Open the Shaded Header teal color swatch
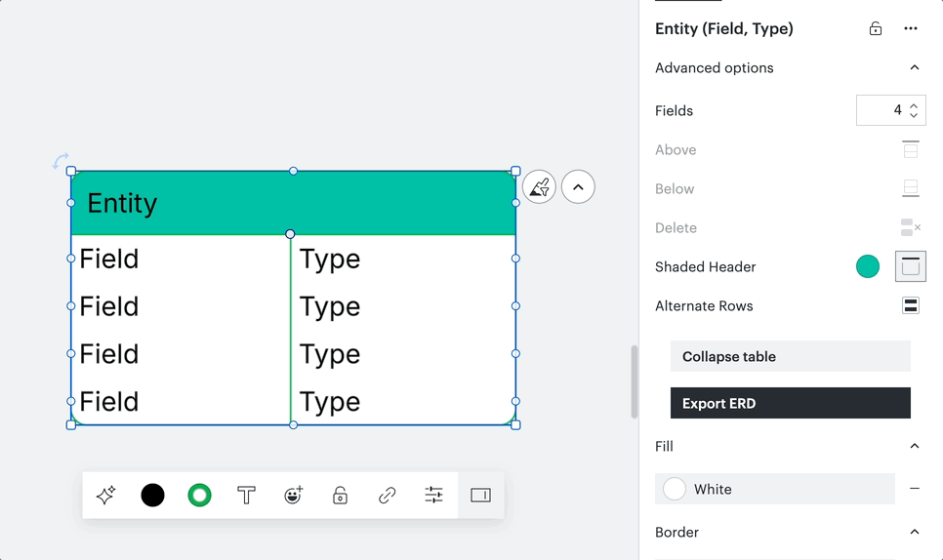 tap(867, 266)
